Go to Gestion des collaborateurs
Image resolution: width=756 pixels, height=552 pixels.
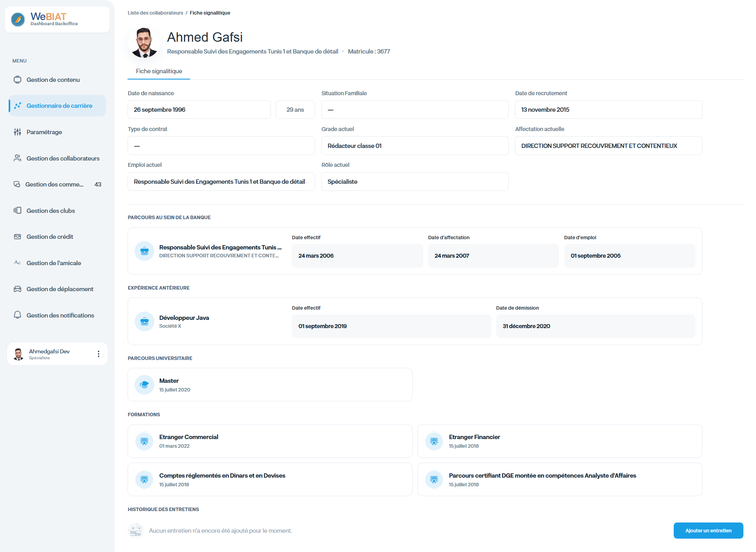click(57, 158)
